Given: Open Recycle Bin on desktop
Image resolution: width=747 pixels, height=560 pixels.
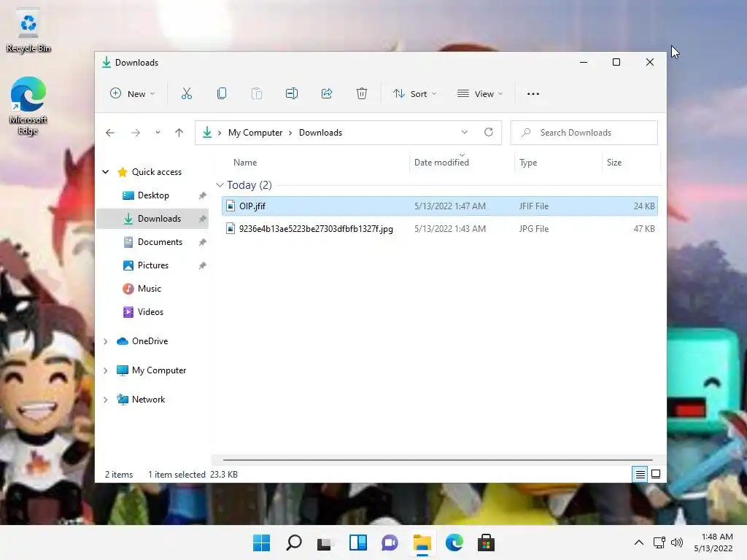Looking at the screenshot, I should [28, 31].
